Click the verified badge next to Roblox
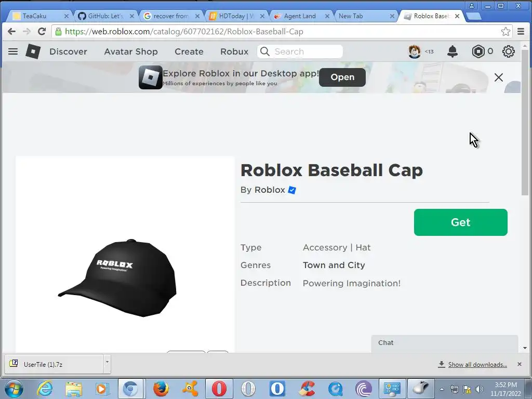Screen dimensions: 532x399 [292, 190]
